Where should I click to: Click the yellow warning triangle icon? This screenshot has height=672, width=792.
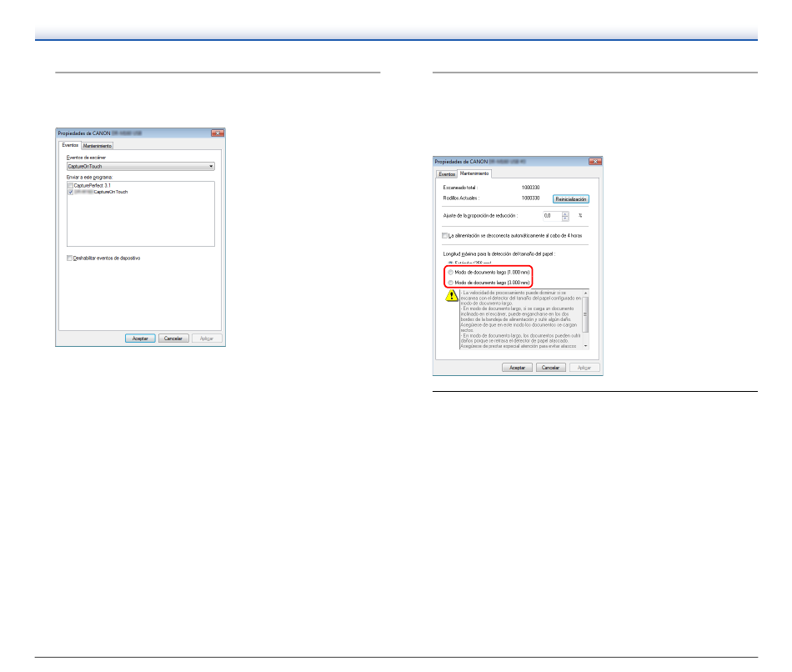pyautogui.click(x=452, y=296)
